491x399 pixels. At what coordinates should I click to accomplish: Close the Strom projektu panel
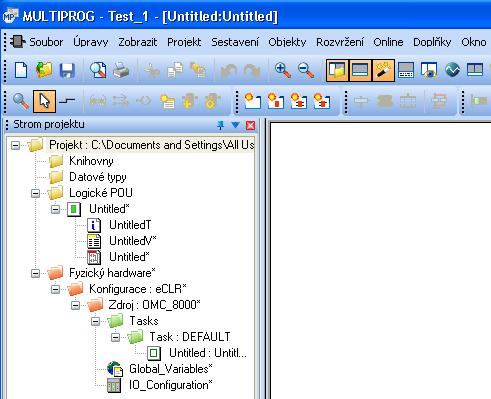point(250,125)
